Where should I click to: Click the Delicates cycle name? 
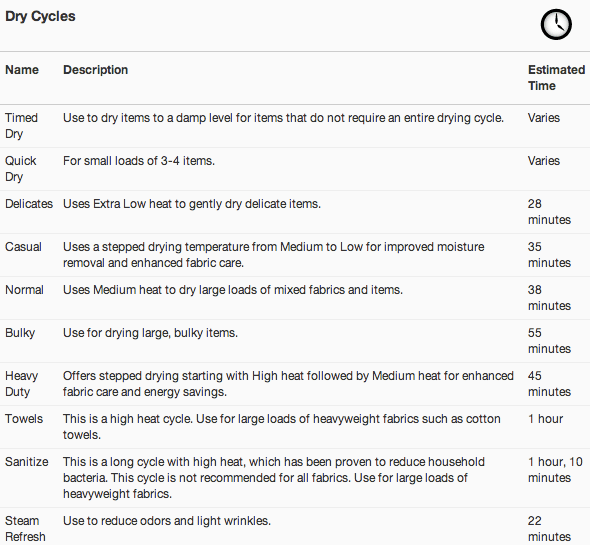pyautogui.click(x=29, y=204)
